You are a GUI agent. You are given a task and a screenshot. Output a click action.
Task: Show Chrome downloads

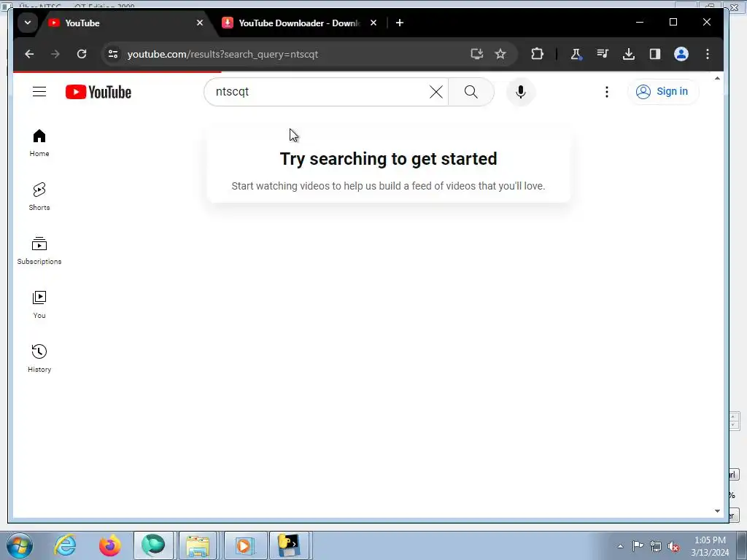tap(628, 54)
